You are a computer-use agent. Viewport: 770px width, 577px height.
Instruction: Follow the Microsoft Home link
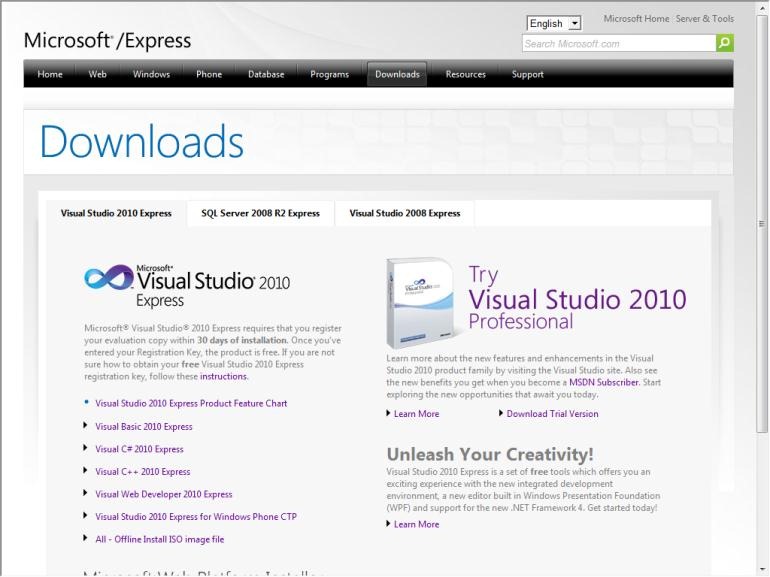click(x=636, y=19)
